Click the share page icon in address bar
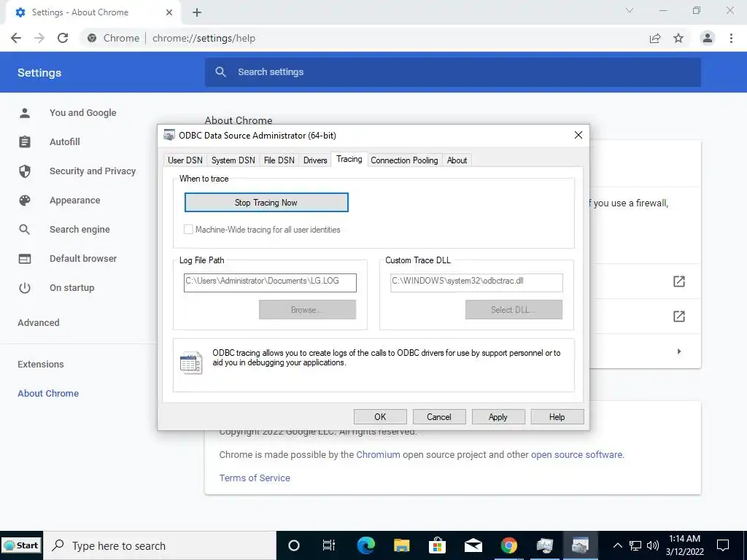This screenshot has width=747, height=560. point(655,38)
